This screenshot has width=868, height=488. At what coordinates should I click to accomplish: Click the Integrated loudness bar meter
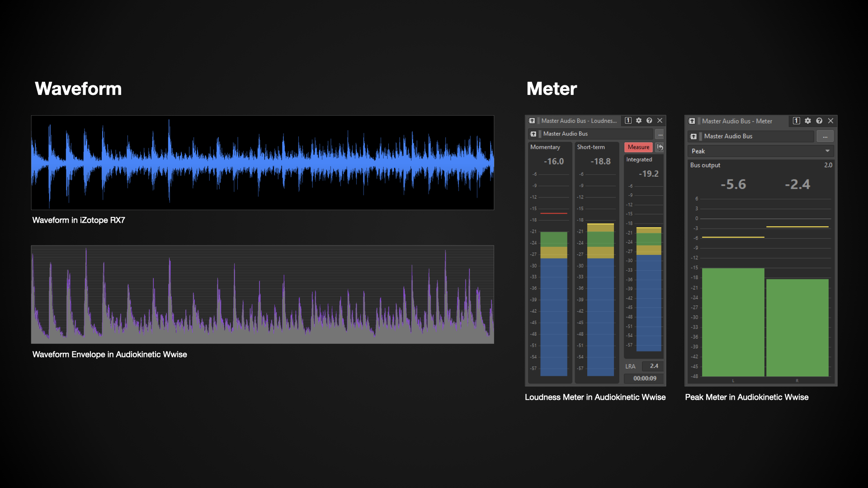tap(649, 289)
